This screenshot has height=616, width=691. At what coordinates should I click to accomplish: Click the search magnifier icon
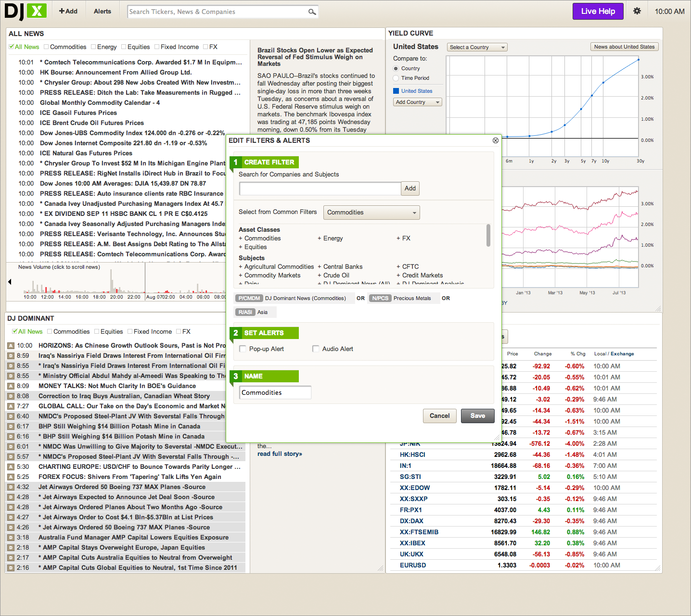click(x=312, y=12)
